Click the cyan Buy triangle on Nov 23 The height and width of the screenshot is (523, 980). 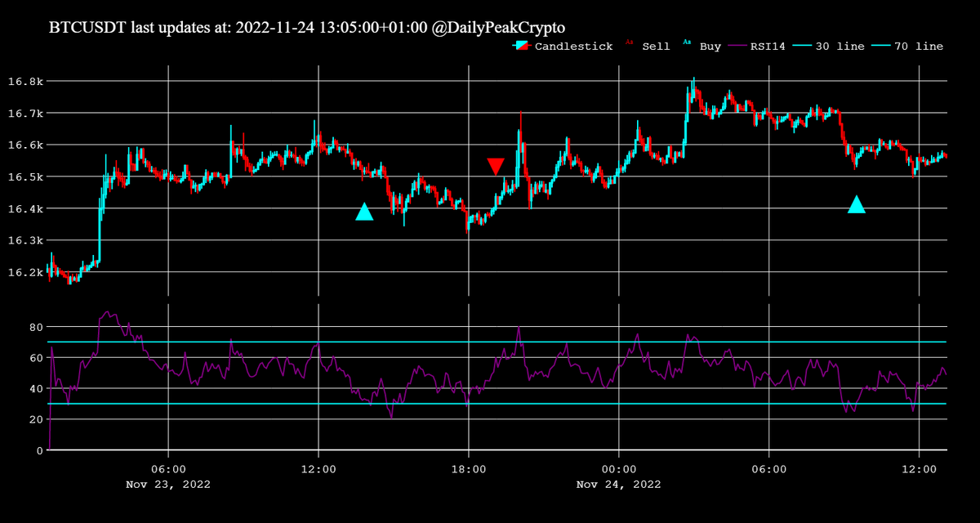364,212
